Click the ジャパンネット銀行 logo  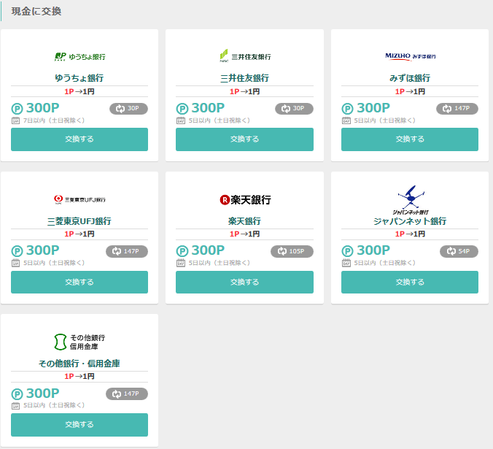coord(410,200)
